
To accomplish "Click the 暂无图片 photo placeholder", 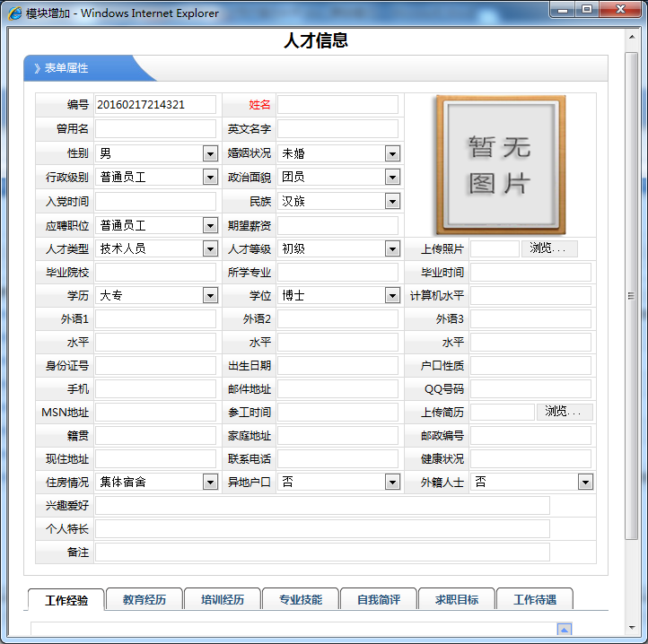I will (500, 165).
